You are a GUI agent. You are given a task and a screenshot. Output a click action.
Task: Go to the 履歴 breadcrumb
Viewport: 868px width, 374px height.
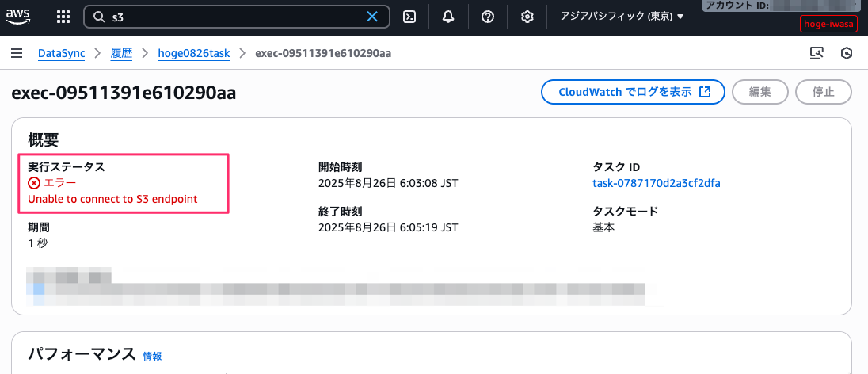point(122,53)
